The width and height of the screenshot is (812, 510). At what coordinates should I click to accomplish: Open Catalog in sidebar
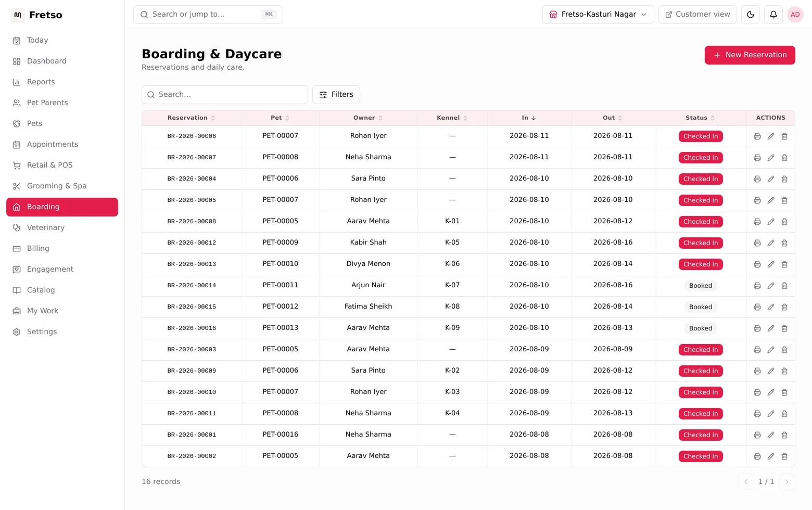pos(62,290)
